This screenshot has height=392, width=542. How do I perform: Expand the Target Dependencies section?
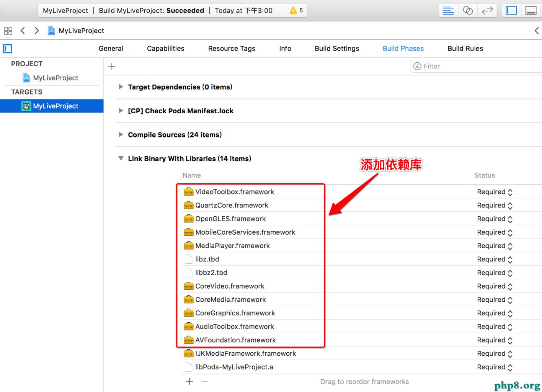121,87
